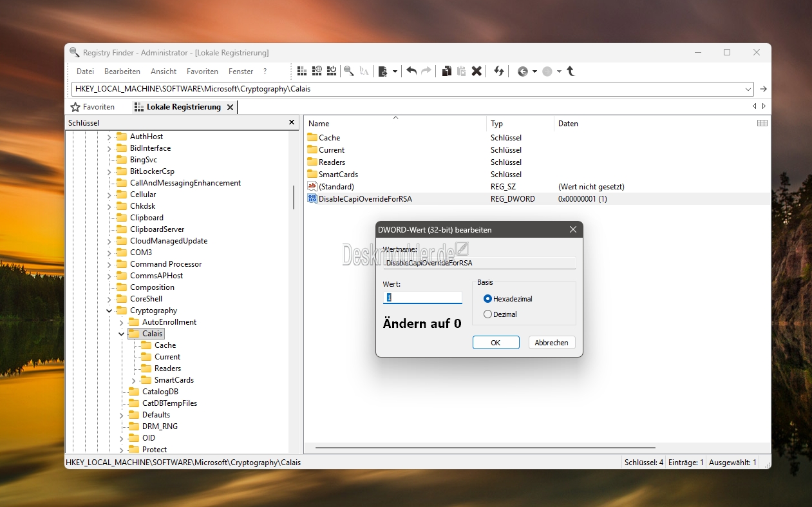
Task: Click the Refresh arrows icon in toolbar
Action: tap(498, 71)
